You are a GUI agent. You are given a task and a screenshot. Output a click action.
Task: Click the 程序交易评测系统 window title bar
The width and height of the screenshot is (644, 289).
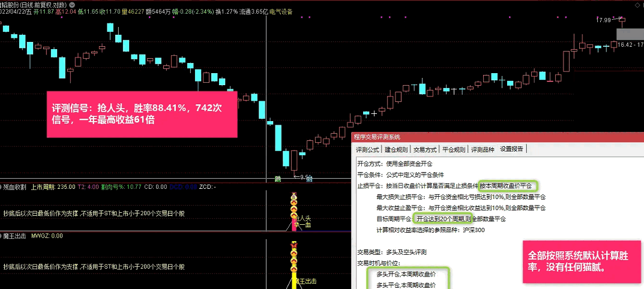[498, 137]
